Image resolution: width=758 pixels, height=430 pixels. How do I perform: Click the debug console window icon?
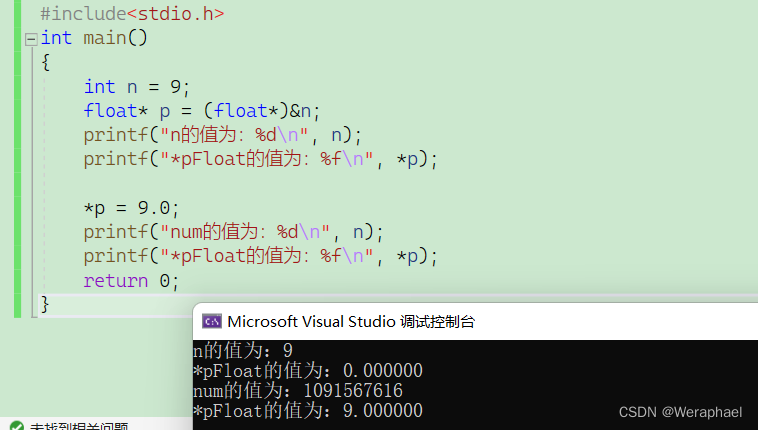211,321
